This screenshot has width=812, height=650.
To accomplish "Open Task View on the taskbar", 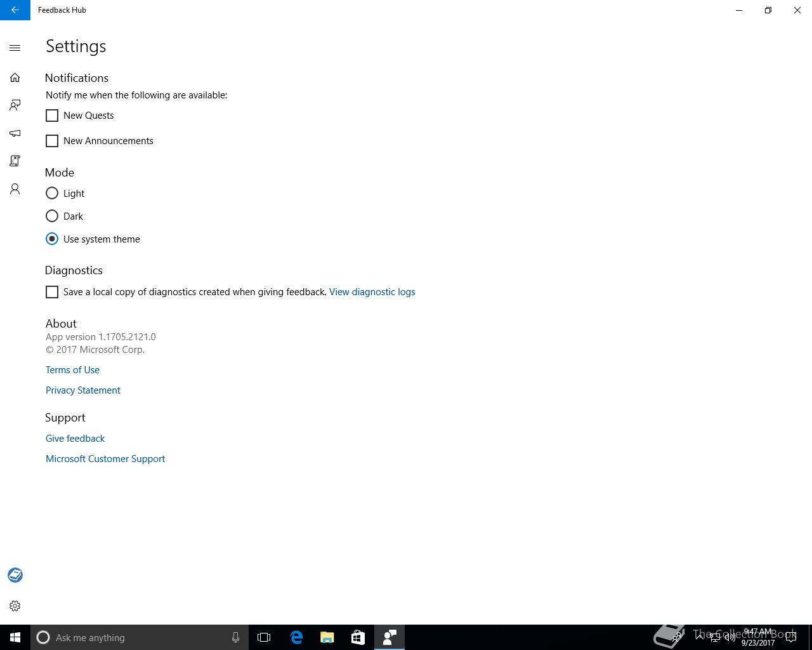I will 264,637.
